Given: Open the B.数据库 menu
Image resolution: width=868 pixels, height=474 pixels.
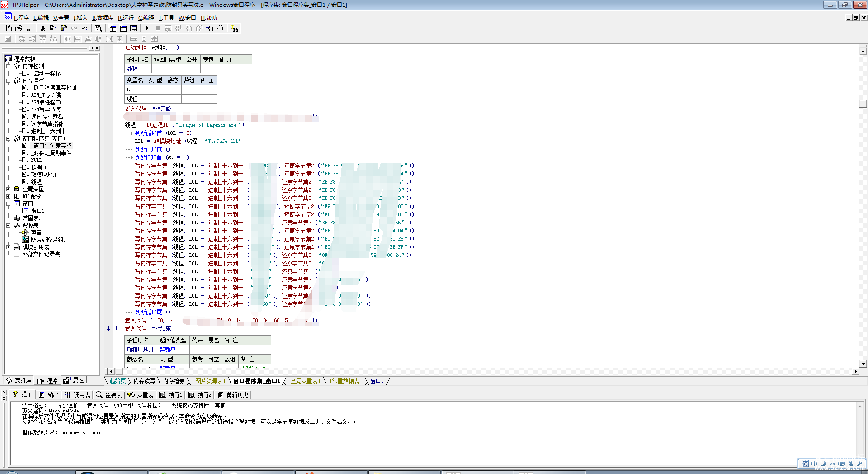Looking at the screenshot, I should (103, 18).
